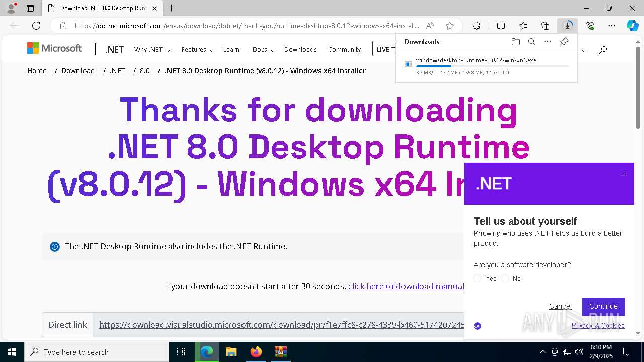Toggle the Downloads toolbar button

pos(568,26)
